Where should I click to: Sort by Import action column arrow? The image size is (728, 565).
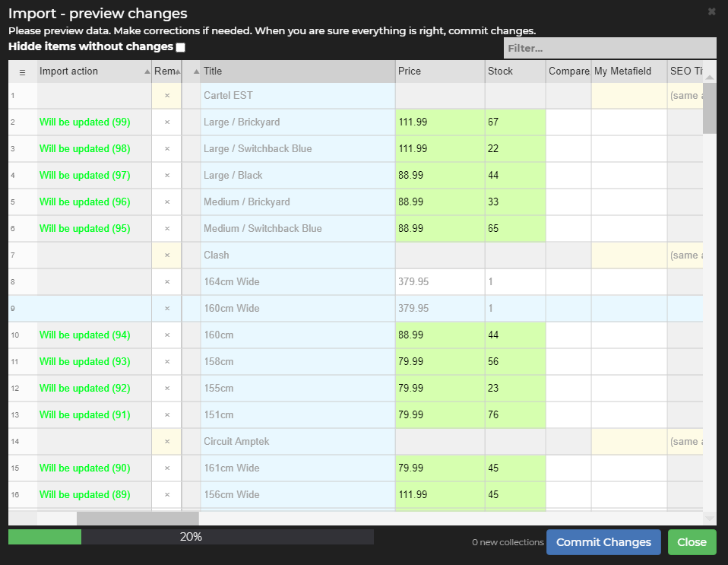click(147, 71)
